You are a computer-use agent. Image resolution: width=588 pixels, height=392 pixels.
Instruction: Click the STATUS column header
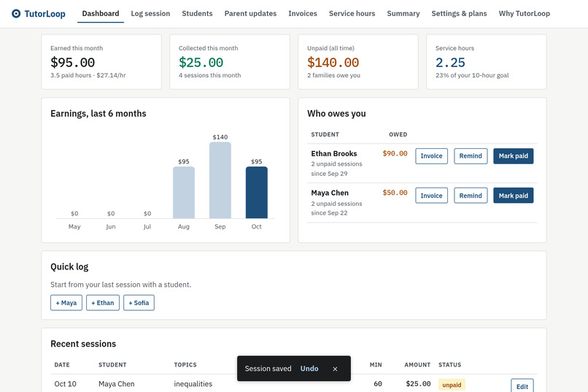(x=449, y=364)
